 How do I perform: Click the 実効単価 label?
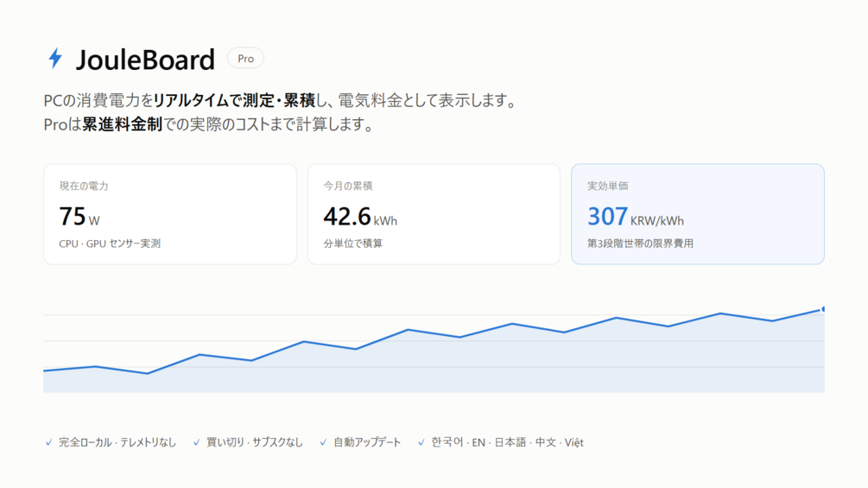(607, 186)
